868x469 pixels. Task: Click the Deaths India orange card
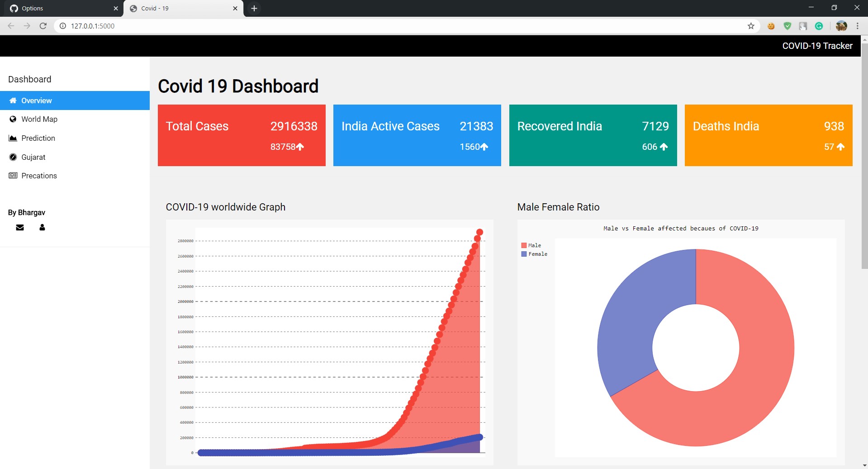click(768, 135)
